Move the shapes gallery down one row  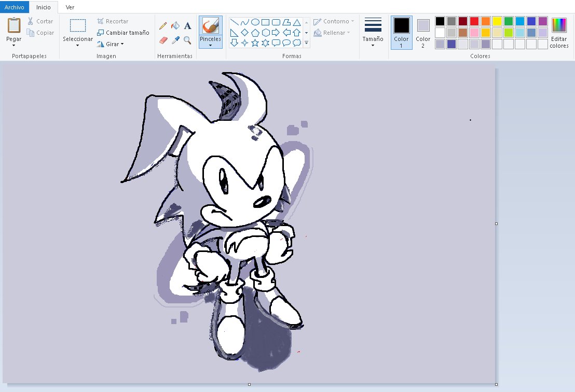pos(307,33)
